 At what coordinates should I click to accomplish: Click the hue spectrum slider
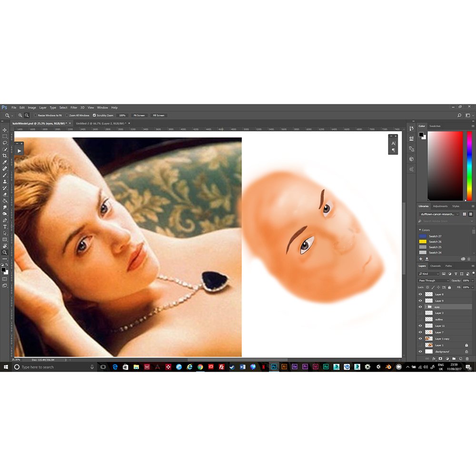click(x=469, y=166)
